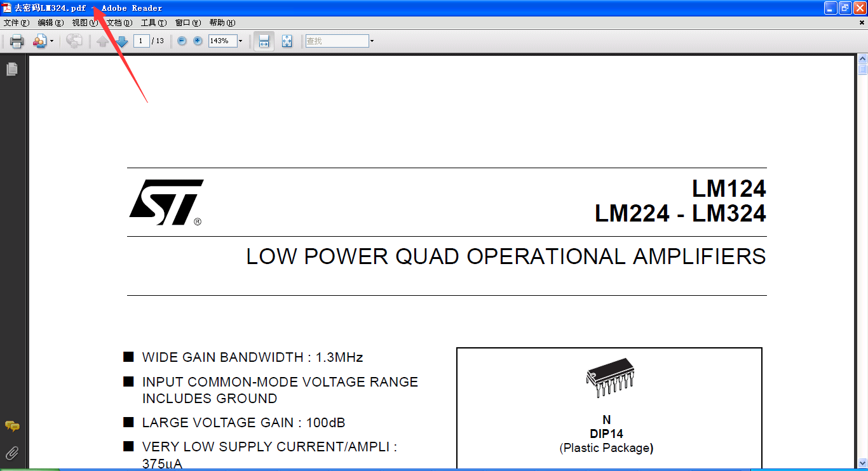Click the (Plastic Package) caption
868x471 pixels.
point(606,448)
